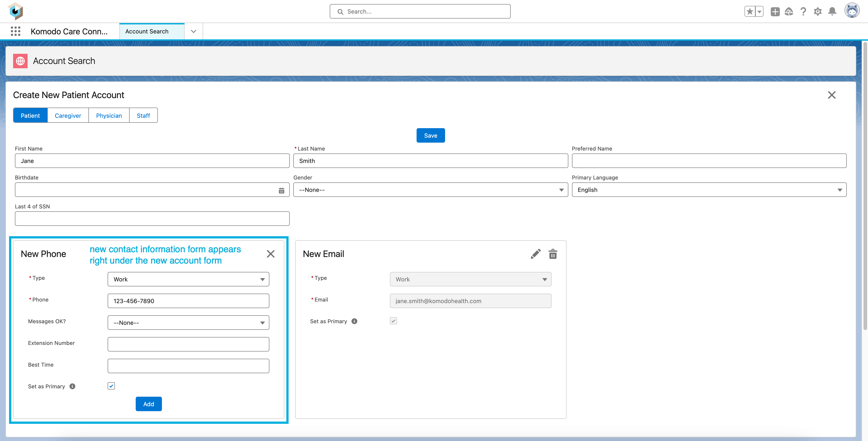Select the Account Search navigation tab

pos(152,31)
